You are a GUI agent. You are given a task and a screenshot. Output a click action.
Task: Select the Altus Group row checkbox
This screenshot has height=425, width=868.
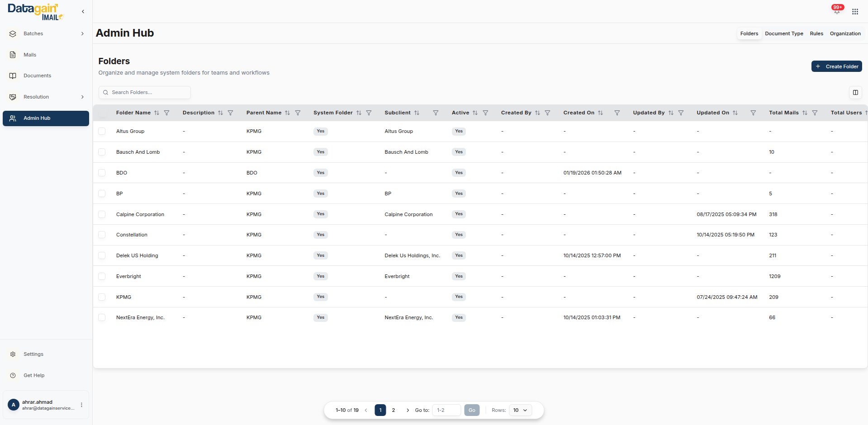102,131
